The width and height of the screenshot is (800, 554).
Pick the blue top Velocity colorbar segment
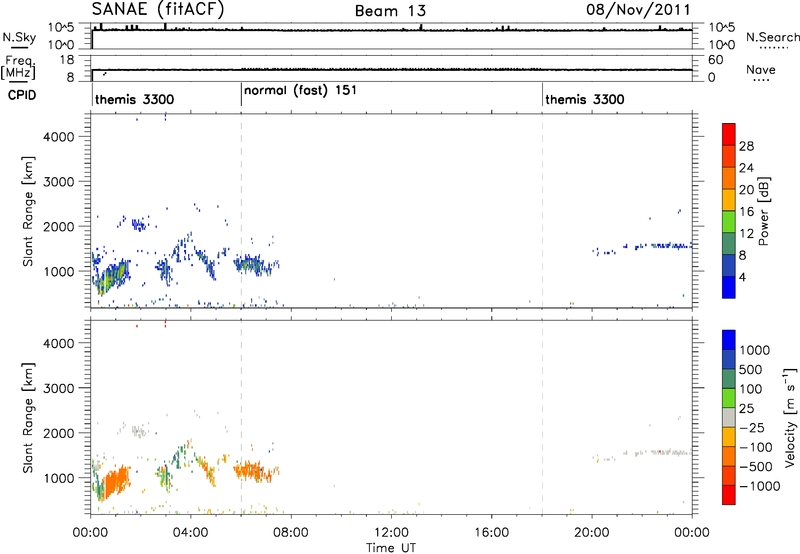tap(729, 340)
